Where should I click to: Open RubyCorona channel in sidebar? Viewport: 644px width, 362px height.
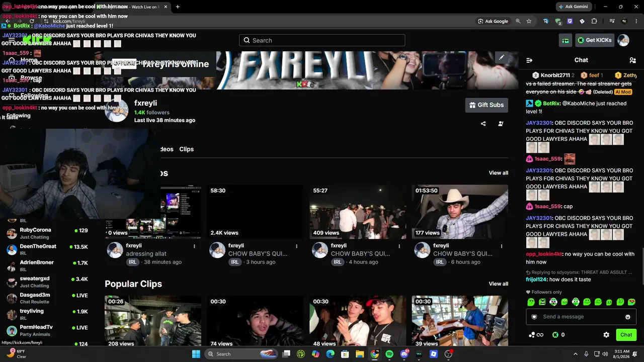[48, 233]
